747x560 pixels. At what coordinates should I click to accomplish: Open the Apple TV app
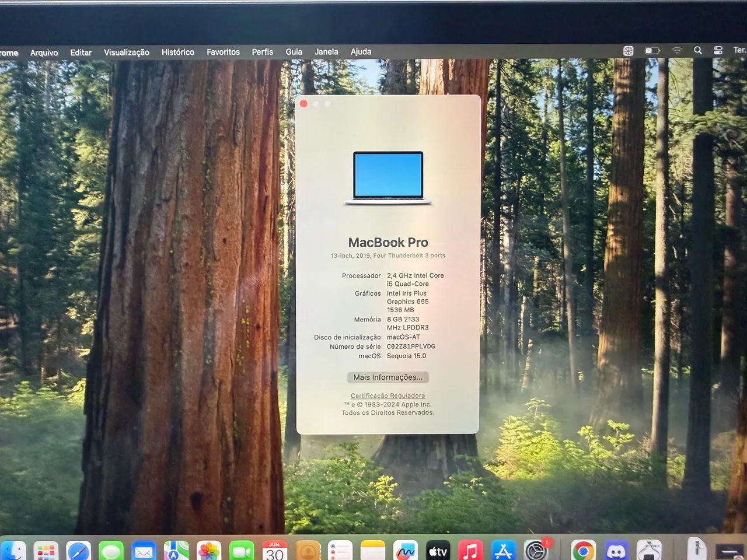(x=438, y=551)
